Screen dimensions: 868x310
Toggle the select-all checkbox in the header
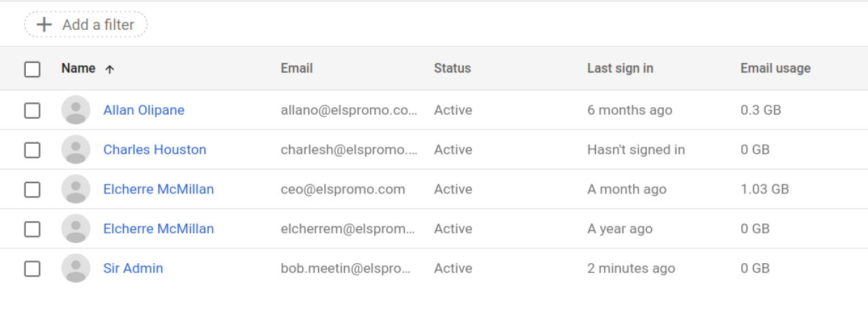[33, 69]
